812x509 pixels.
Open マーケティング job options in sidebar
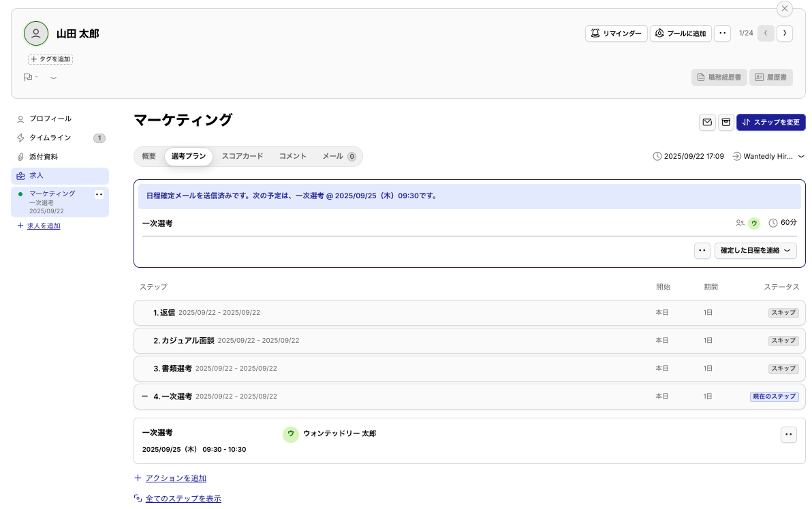coord(99,194)
